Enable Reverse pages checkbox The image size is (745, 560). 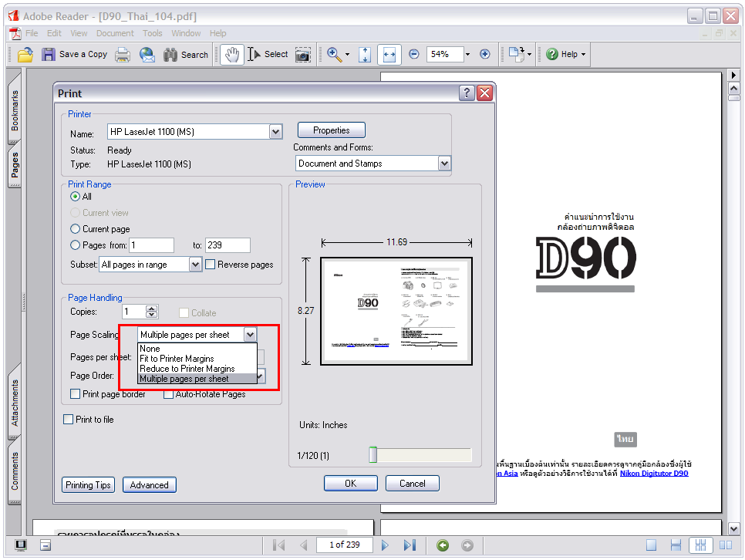click(210, 264)
